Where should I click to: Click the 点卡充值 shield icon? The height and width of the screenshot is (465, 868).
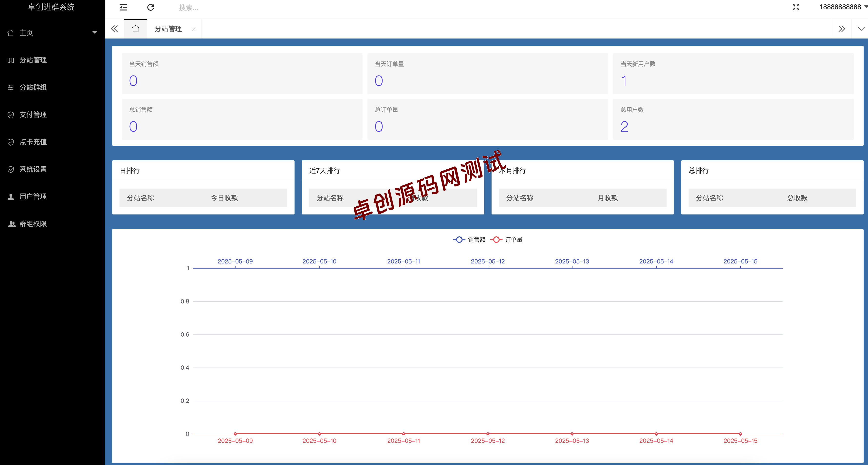tap(11, 142)
